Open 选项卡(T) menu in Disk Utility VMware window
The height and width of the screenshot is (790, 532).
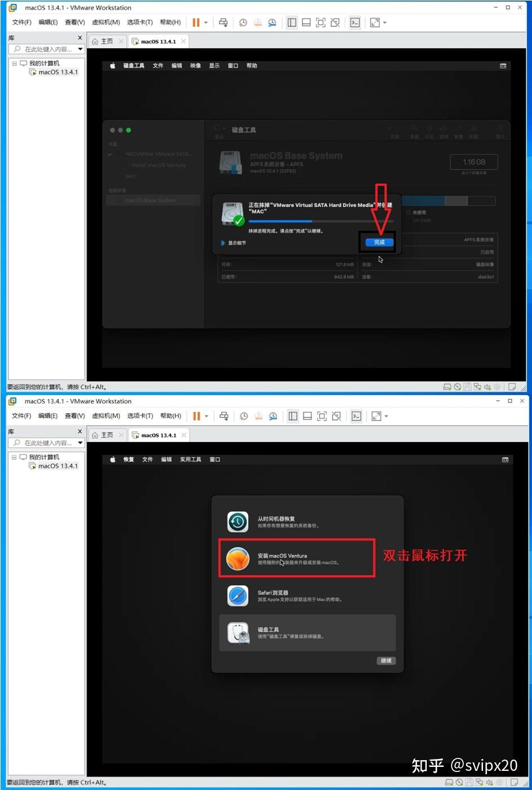tap(140, 23)
